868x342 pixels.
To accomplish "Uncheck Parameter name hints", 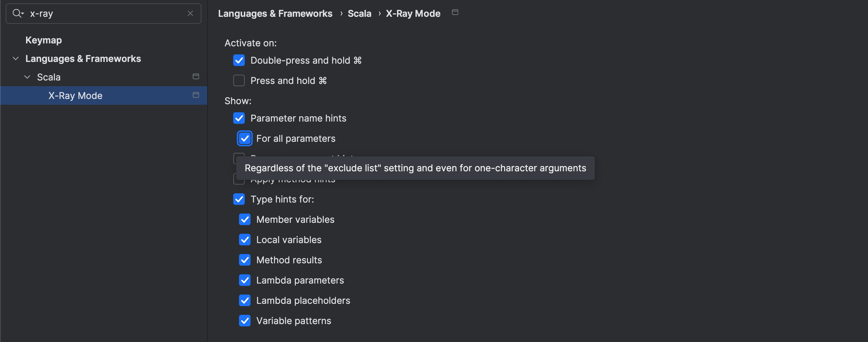I will tap(239, 118).
